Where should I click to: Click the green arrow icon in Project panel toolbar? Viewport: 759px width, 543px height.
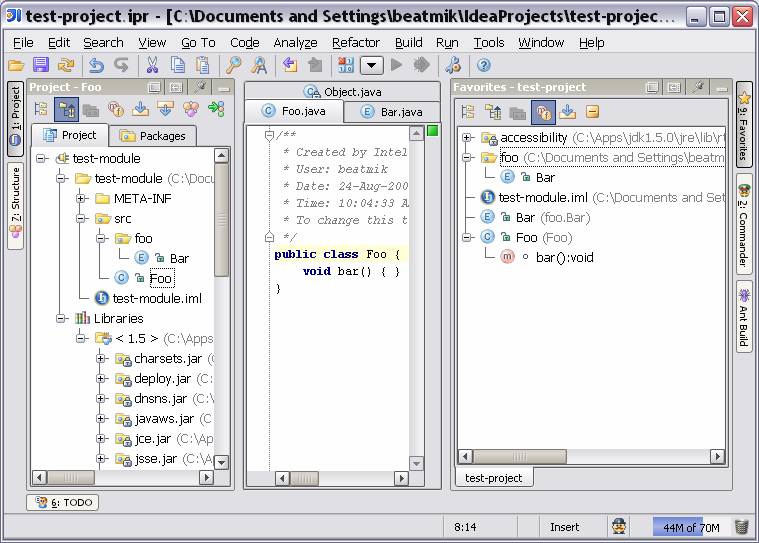pos(216,109)
